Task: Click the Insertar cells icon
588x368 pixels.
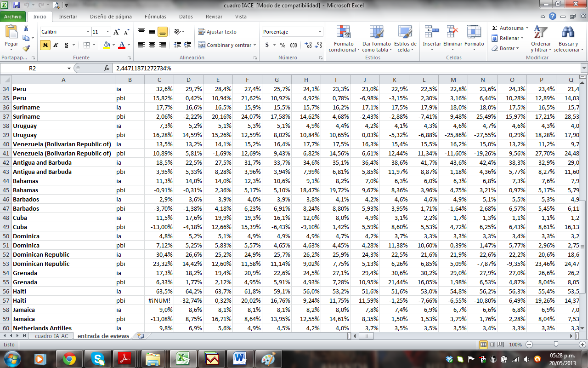Action: coord(431,32)
